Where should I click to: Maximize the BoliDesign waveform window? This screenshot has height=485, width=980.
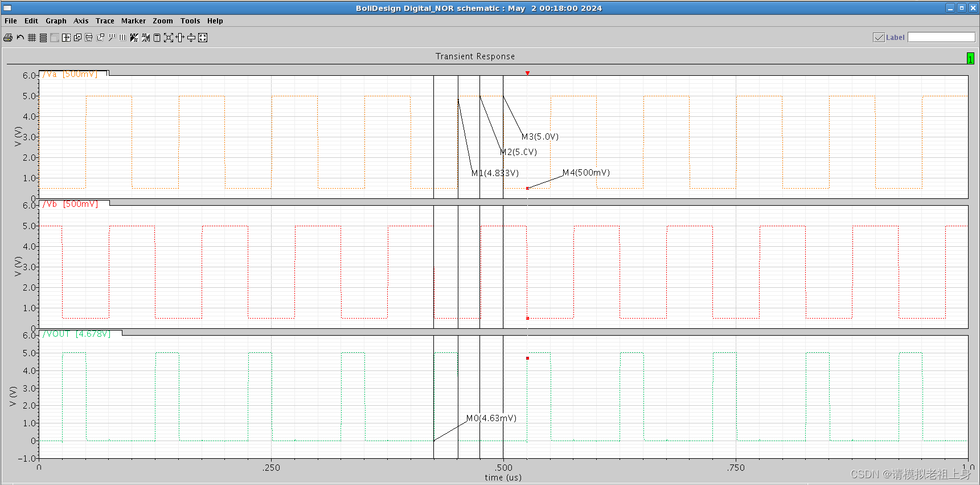tap(962, 8)
